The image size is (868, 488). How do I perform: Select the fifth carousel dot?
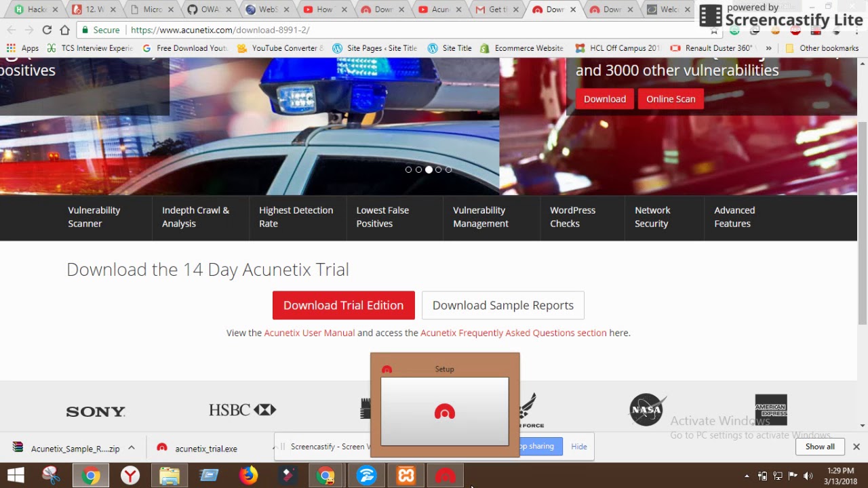448,169
